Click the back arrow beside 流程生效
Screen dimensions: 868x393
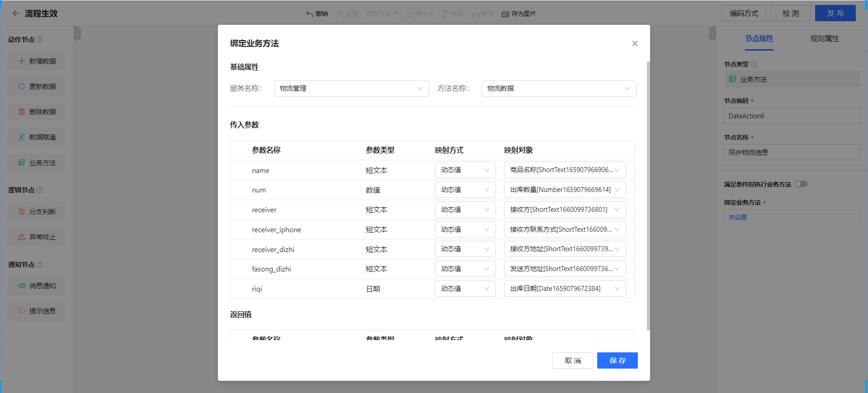16,14
